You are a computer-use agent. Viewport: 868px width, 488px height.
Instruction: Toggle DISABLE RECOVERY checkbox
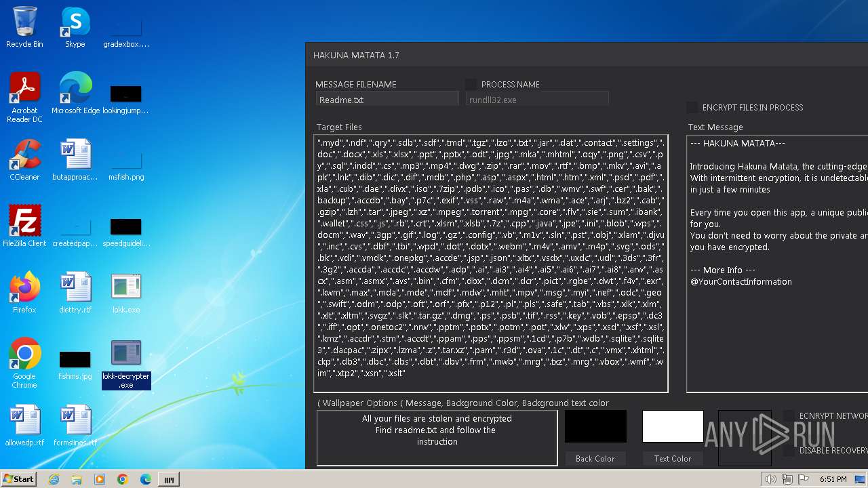tap(789, 450)
